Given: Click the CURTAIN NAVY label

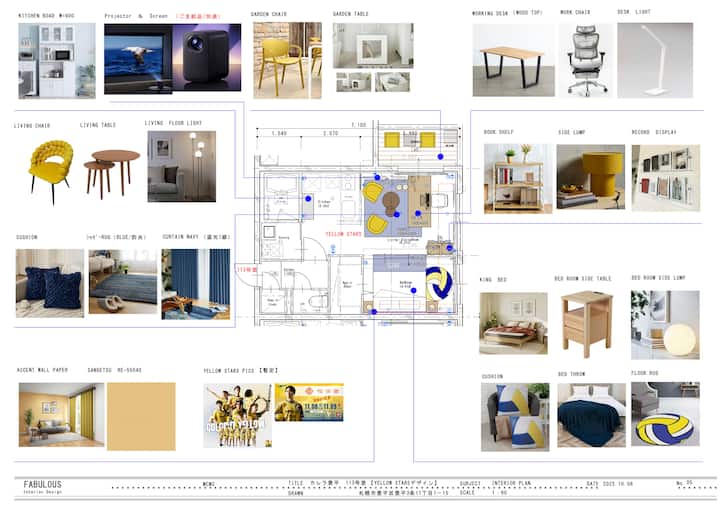Looking at the screenshot, I should click(196, 237).
